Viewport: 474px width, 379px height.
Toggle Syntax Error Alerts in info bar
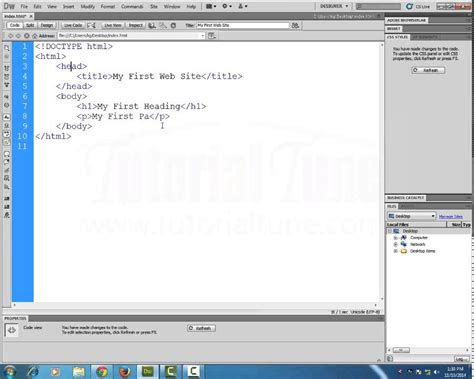7,142
